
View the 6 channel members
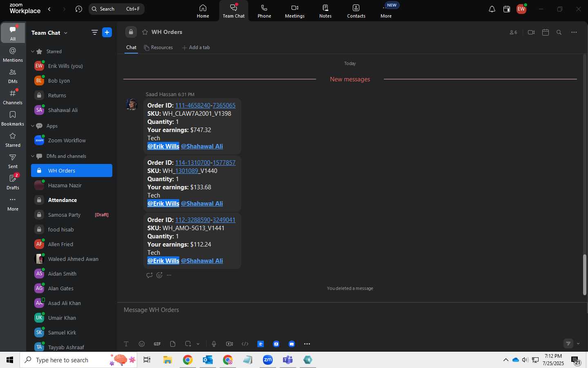pyautogui.click(x=513, y=32)
